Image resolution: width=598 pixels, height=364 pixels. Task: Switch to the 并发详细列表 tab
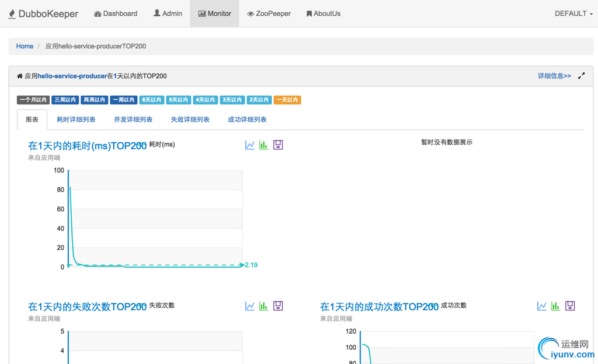pos(133,120)
